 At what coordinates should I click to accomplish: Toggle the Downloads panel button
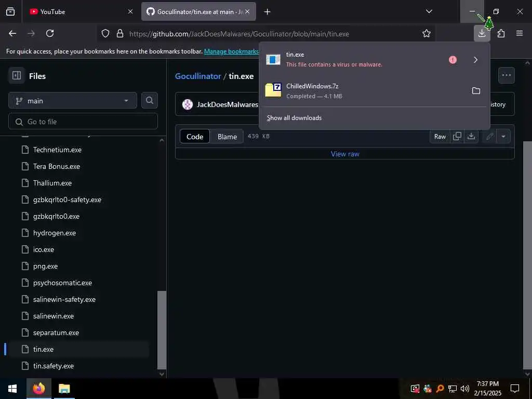[x=482, y=33]
